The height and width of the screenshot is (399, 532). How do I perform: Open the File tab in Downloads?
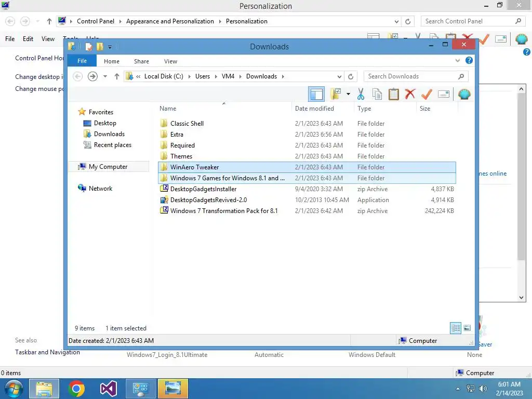82,61
